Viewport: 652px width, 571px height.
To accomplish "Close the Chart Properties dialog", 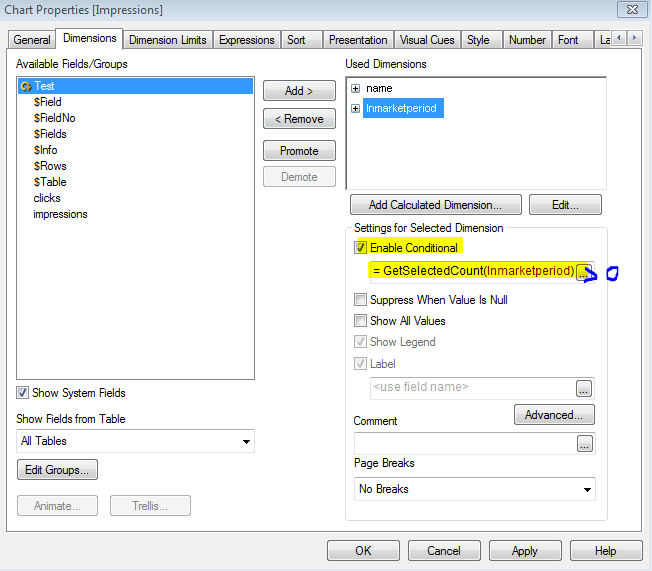I will (x=632, y=10).
